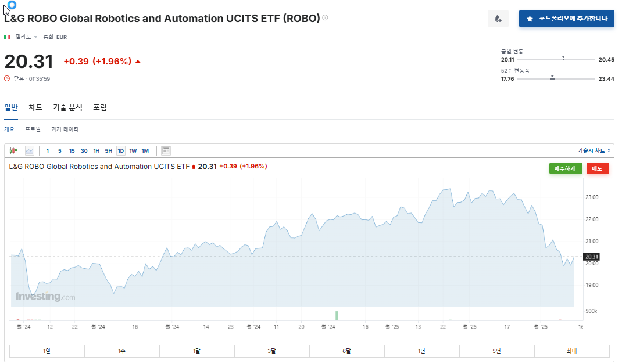Viewport: 622px width, 364px height.
Task: Click the tall green volume bar
Action: click(x=337, y=316)
